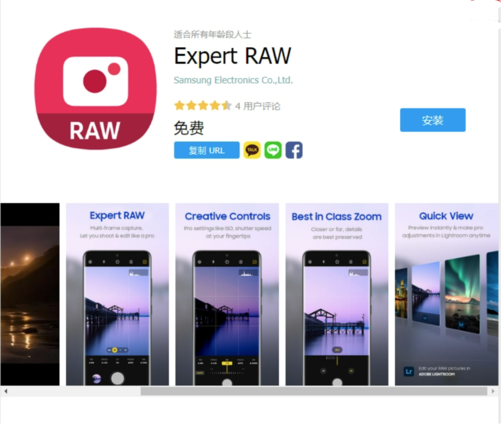Share via LINE icon
Screen dimensions: 501x425
coord(273,150)
